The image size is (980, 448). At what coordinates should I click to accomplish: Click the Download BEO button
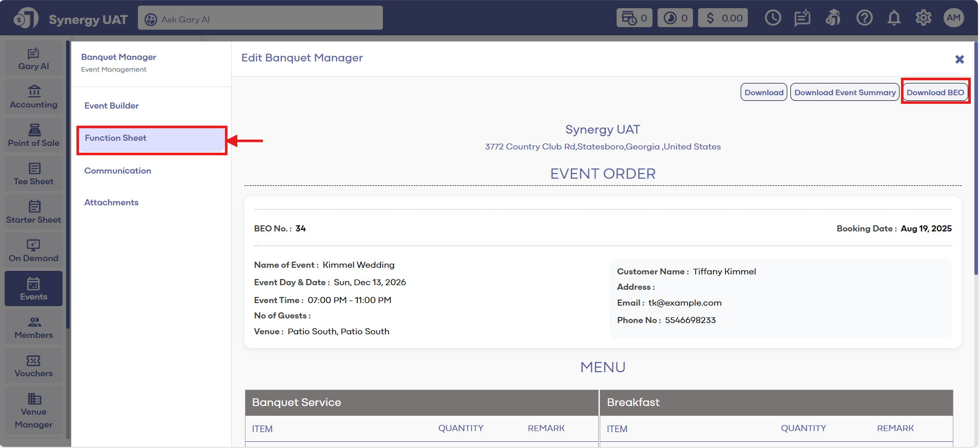click(935, 92)
